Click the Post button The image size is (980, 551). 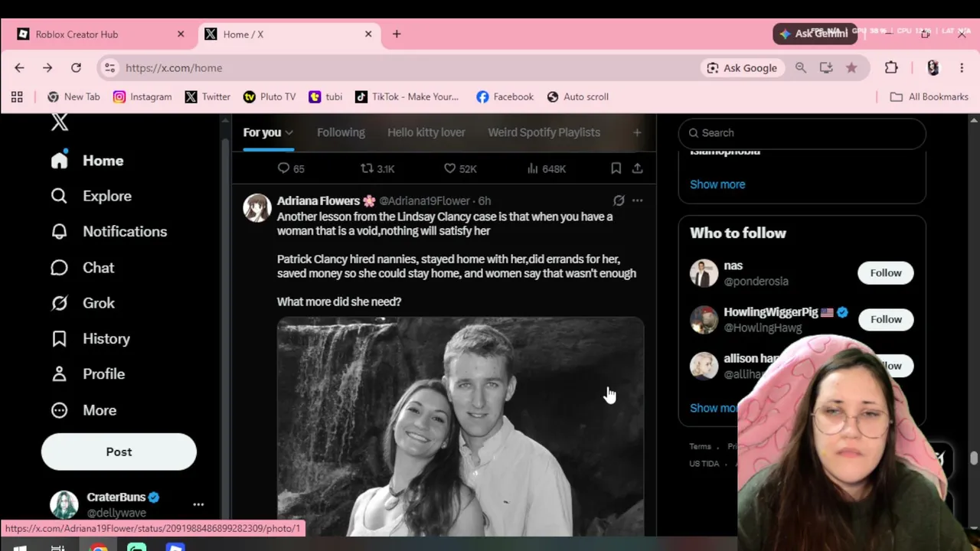[x=119, y=452]
